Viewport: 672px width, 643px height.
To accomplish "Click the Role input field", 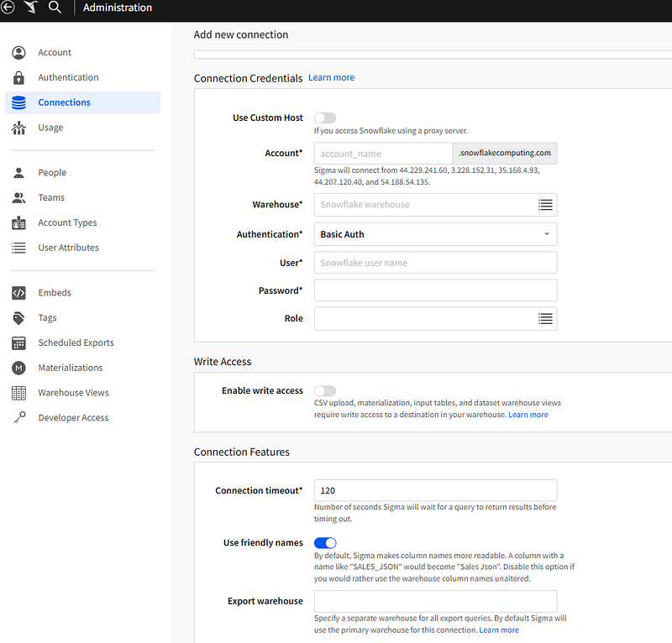I will point(435,319).
